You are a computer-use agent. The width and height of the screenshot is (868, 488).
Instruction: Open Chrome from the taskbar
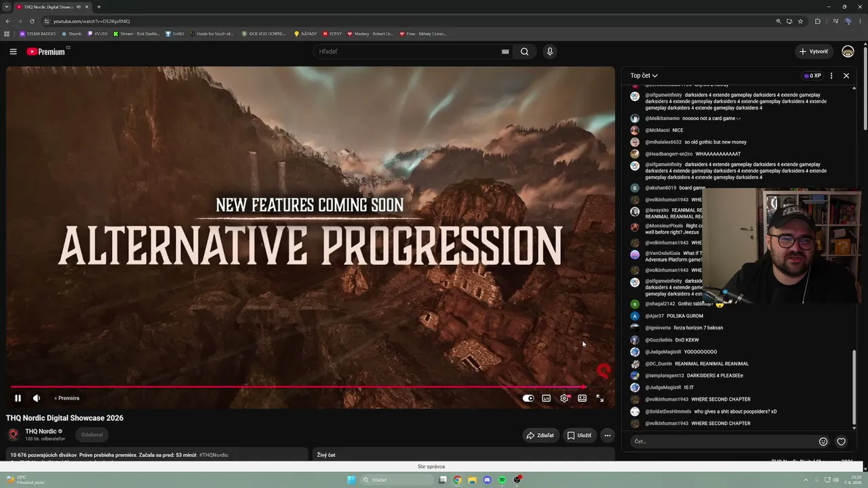point(458,480)
